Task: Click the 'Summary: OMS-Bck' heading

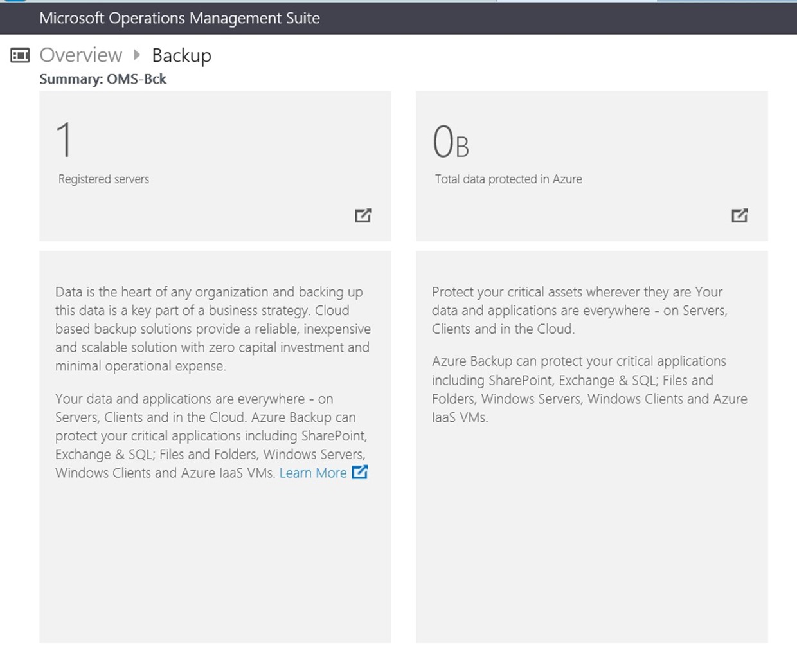Action: [103, 78]
